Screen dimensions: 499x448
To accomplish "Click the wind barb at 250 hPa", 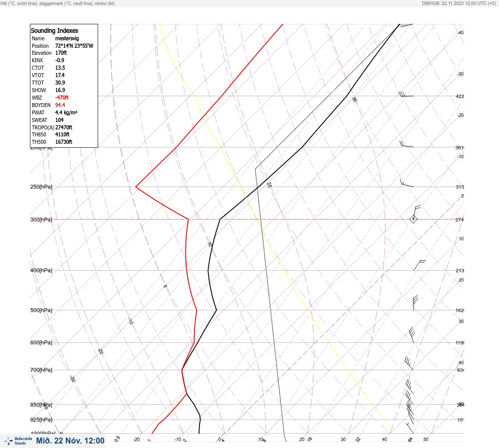I will pyautogui.click(x=406, y=183).
